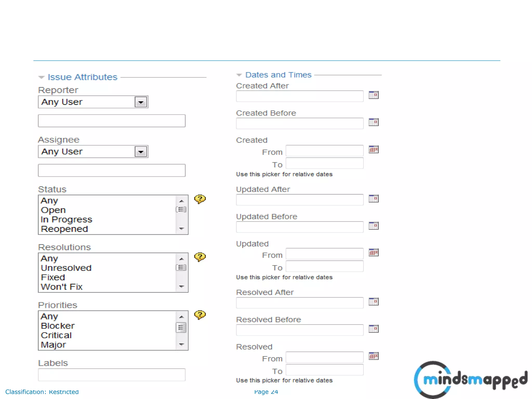
Task: Click the Priorities help question-mark icon
Action: pos(200,315)
